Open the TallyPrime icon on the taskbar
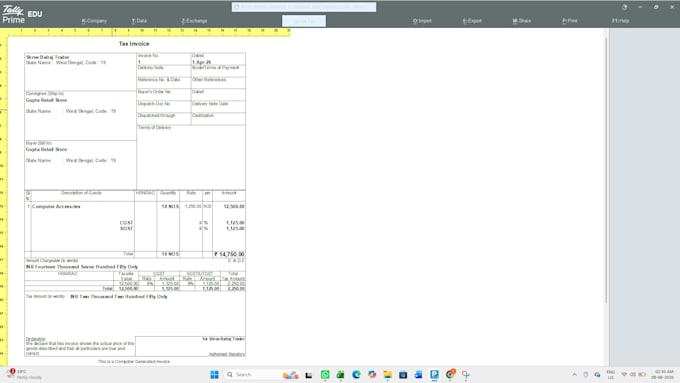Image resolution: width=680 pixels, height=383 pixels. (434, 374)
